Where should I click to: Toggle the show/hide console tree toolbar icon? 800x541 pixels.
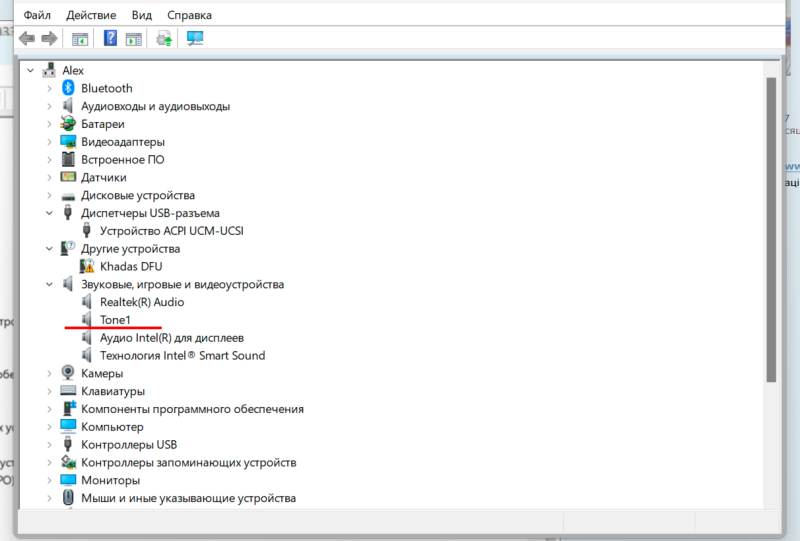[x=80, y=39]
